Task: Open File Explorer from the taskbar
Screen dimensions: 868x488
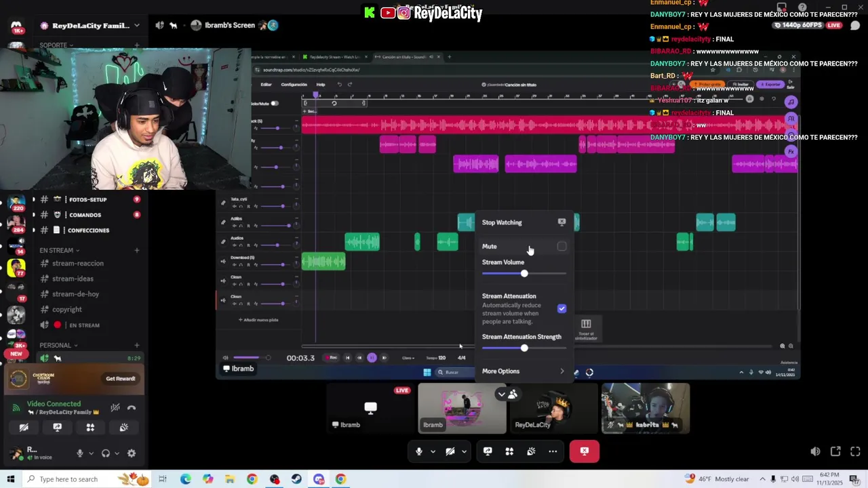Action: click(x=230, y=479)
